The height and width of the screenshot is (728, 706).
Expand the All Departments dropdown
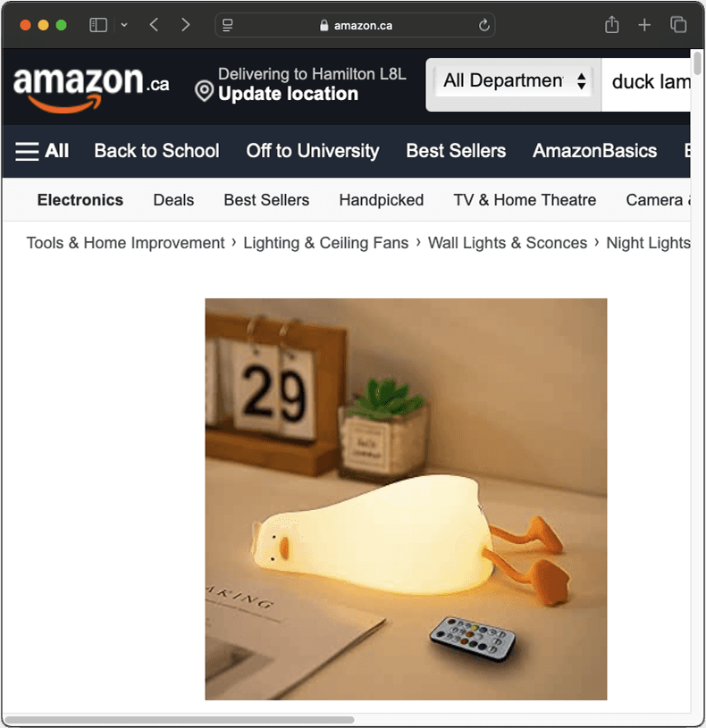pos(513,81)
